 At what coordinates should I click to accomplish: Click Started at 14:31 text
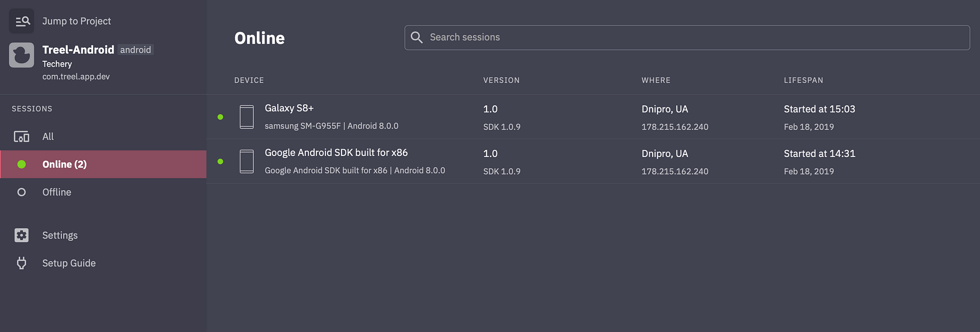(x=819, y=153)
